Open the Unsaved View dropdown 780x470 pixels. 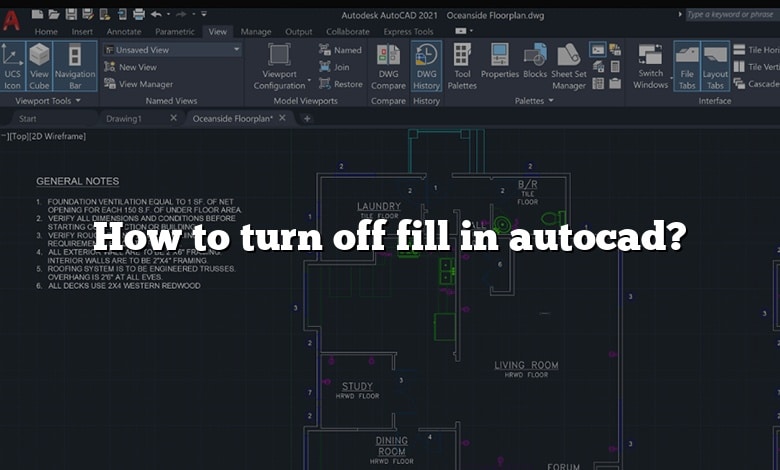[x=172, y=50]
